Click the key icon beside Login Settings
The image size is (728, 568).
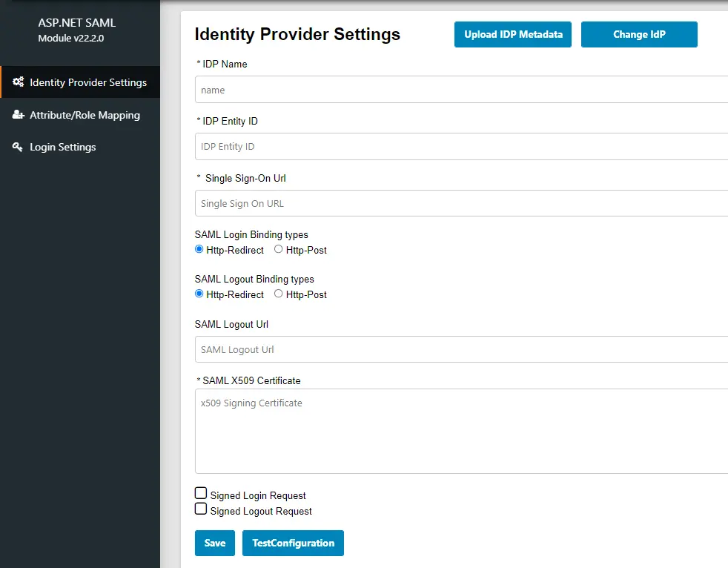[18, 147]
